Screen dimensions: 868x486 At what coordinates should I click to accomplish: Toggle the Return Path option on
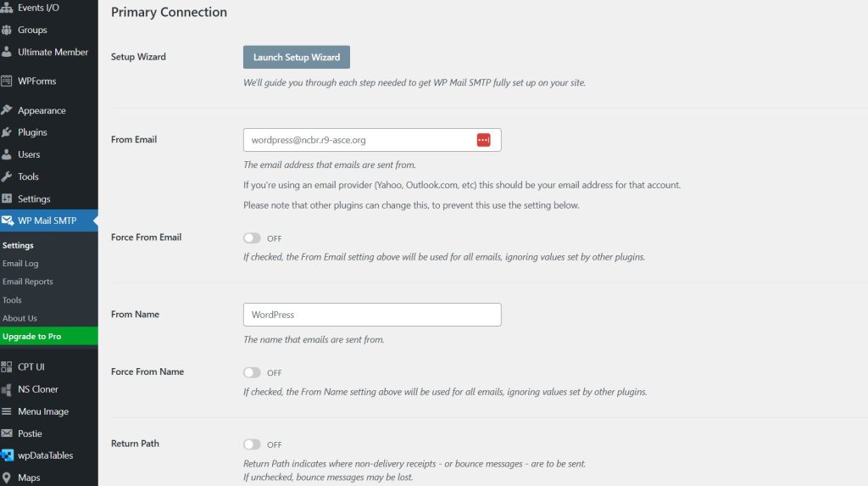252,444
